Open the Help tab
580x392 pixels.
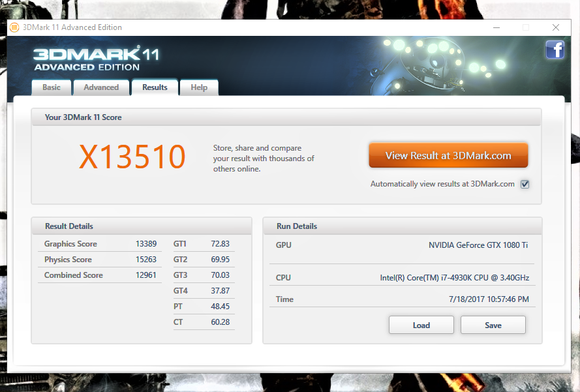click(x=199, y=87)
